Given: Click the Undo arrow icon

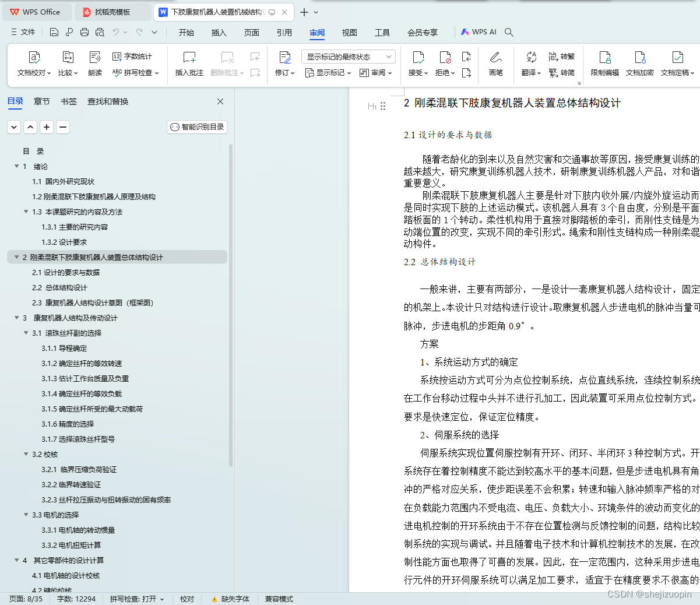Looking at the screenshot, I should (x=116, y=32).
